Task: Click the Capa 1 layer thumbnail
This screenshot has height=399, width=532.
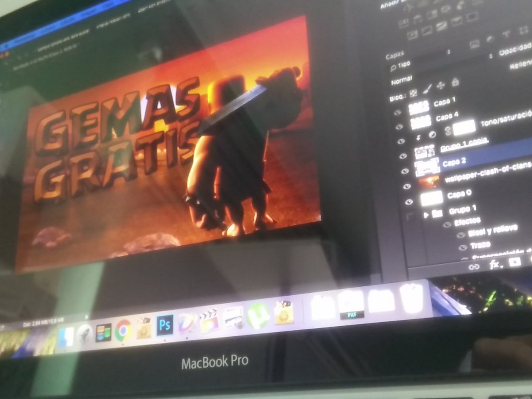Action: (x=418, y=107)
